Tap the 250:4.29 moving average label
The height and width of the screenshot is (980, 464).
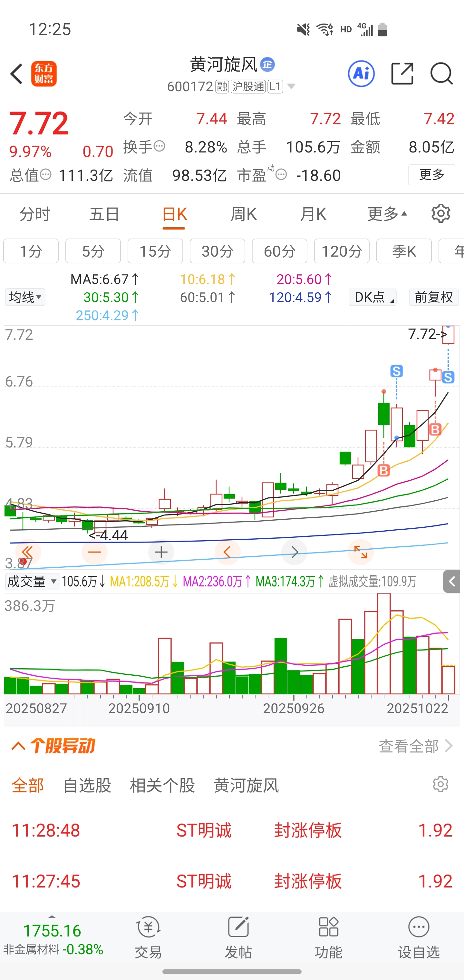(108, 315)
